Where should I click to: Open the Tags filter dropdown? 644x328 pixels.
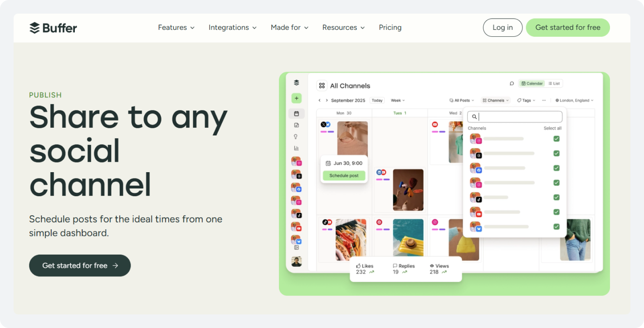pos(526,101)
